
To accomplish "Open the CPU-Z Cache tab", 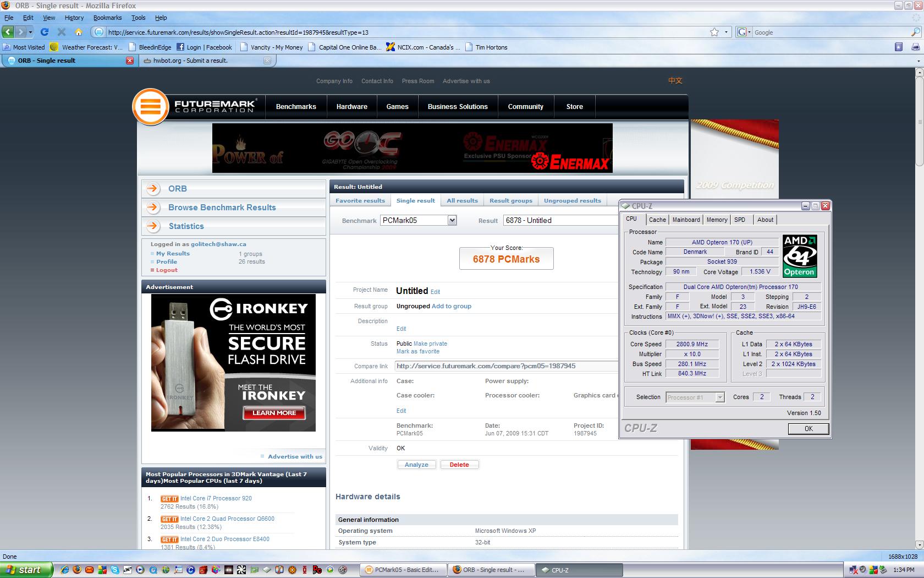I will (657, 220).
